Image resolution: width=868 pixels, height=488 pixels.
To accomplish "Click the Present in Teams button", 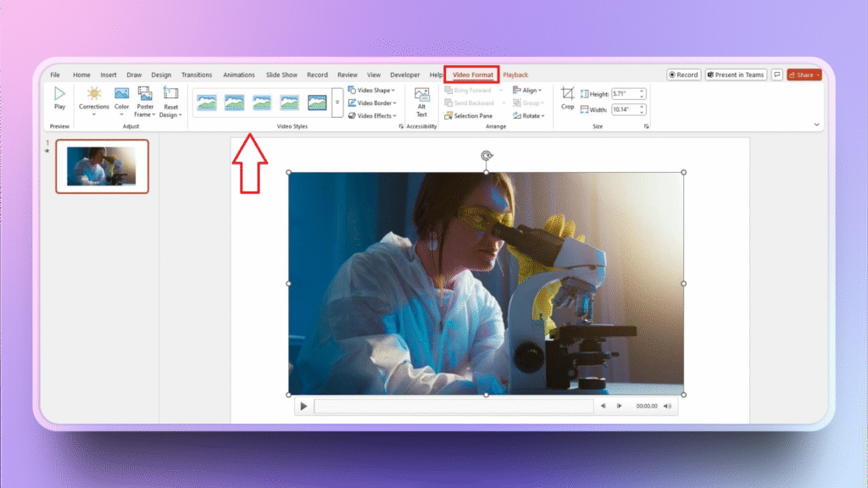I will [735, 74].
